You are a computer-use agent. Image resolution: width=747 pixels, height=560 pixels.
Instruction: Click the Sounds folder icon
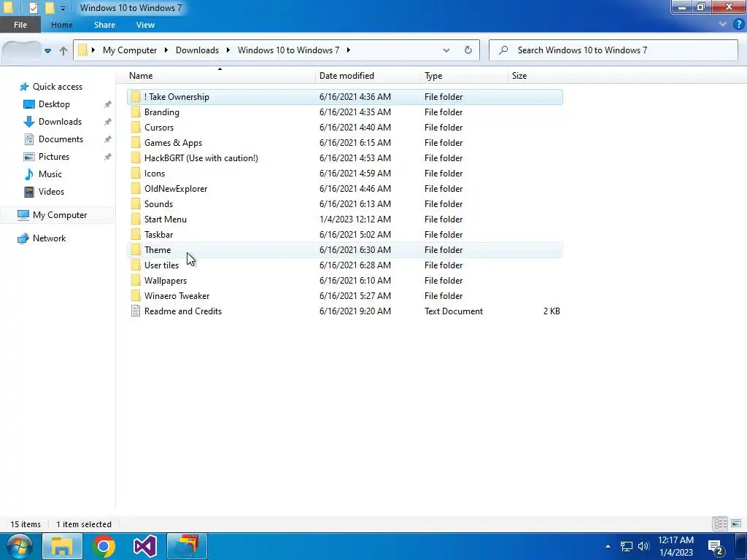pos(136,204)
